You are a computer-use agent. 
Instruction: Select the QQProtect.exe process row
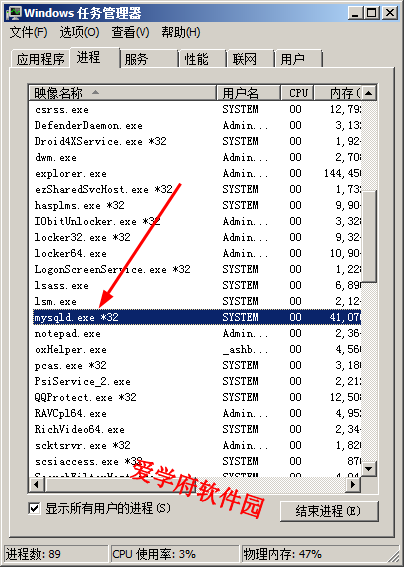coord(197,397)
